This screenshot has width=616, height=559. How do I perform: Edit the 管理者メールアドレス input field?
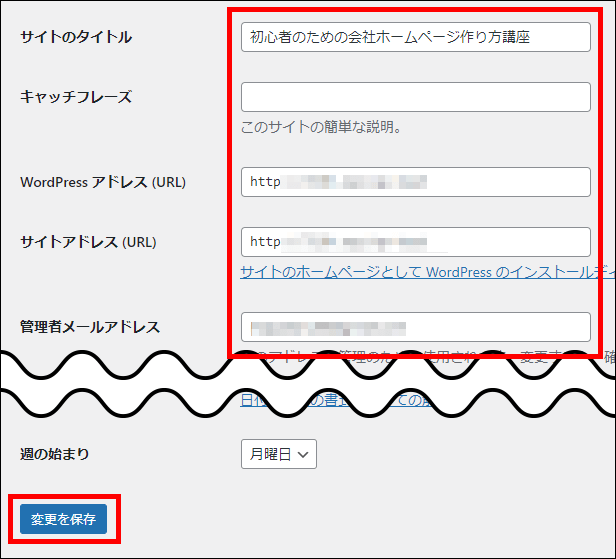[x=416, y=327]
